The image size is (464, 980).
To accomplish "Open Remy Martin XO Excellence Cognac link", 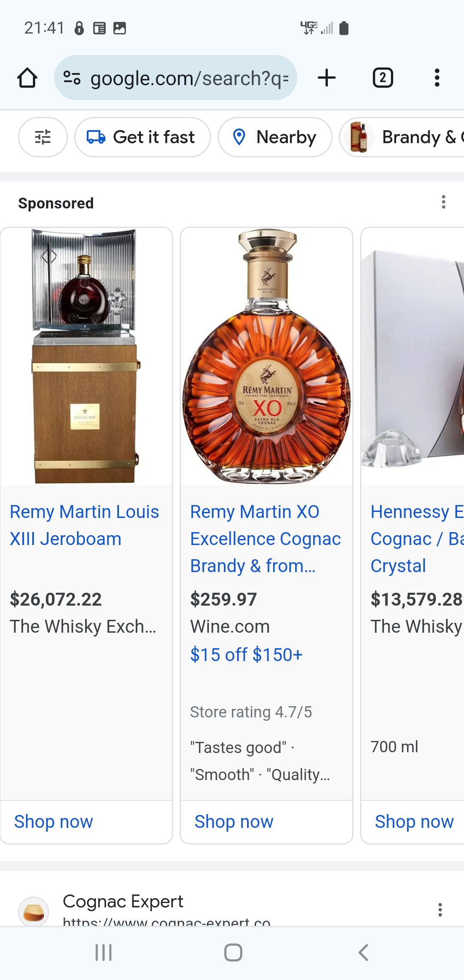I will 266,539.
